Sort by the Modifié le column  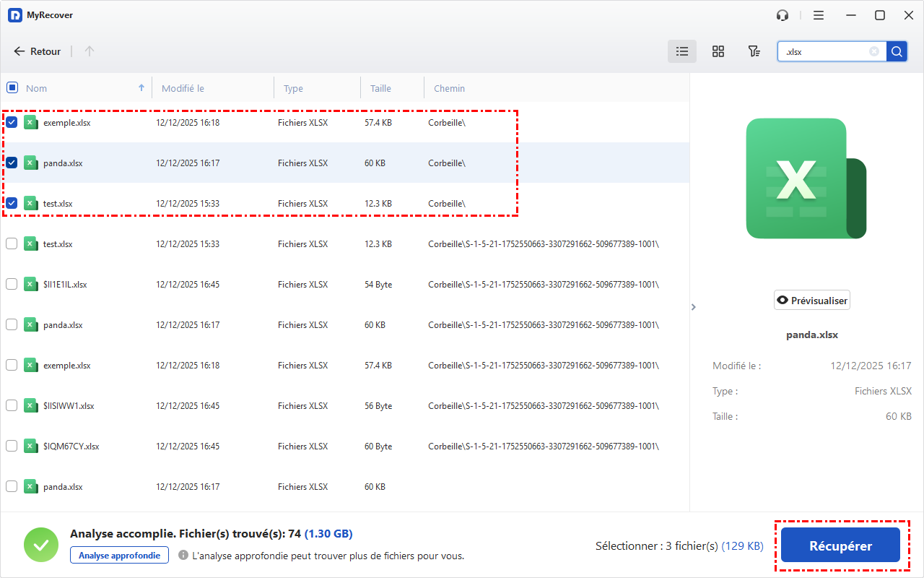(183, 88)
